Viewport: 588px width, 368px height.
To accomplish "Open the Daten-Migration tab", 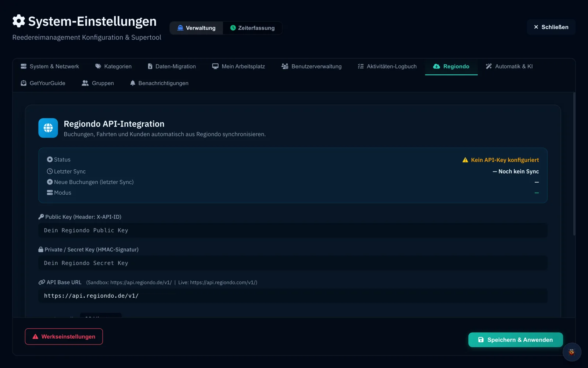I will click(x=172, y=67).
